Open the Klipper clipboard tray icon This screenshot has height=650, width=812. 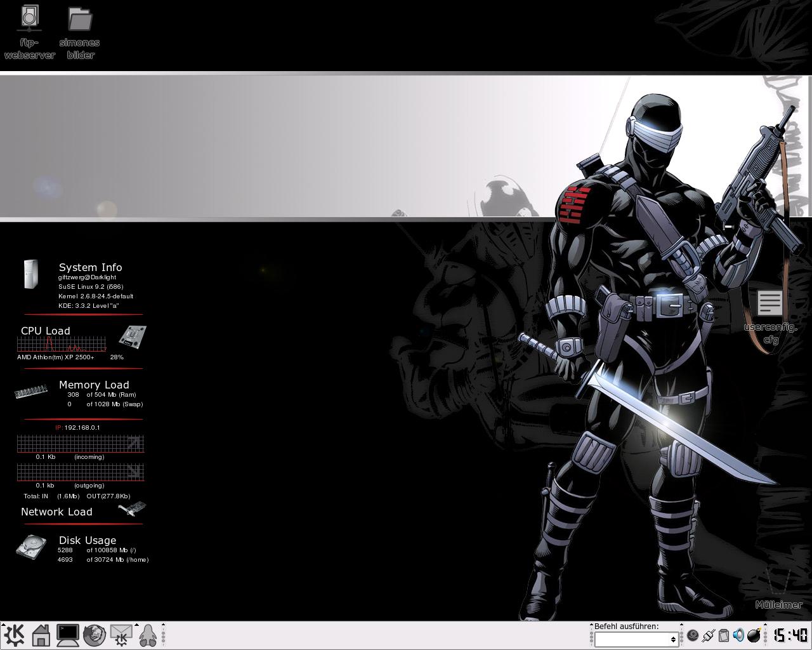(x=724, y=635)
